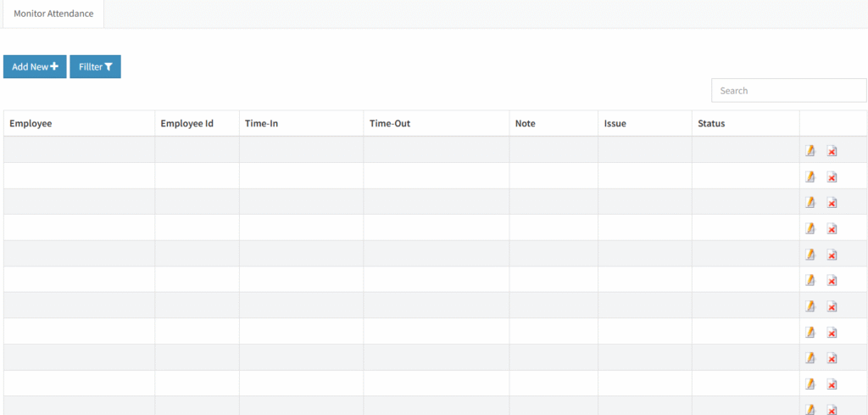Delete the third table row via red X

pyautogui.click(x=832, y=203)
